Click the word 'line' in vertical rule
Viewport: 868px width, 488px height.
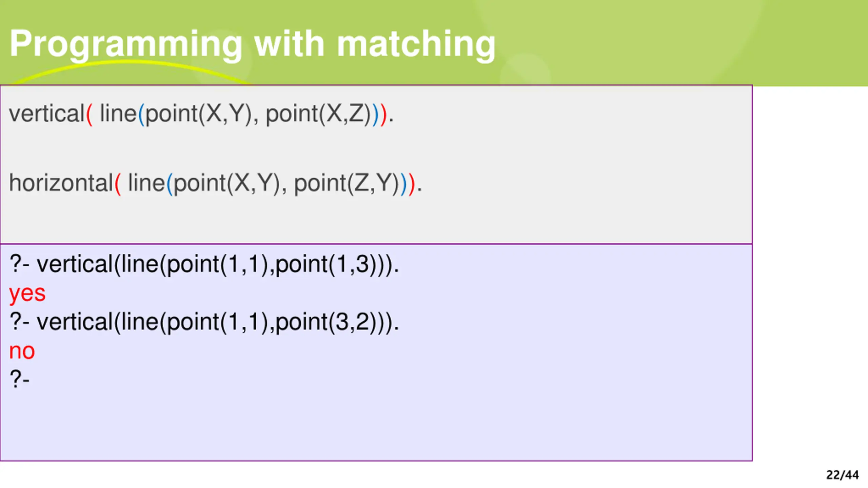118,114
